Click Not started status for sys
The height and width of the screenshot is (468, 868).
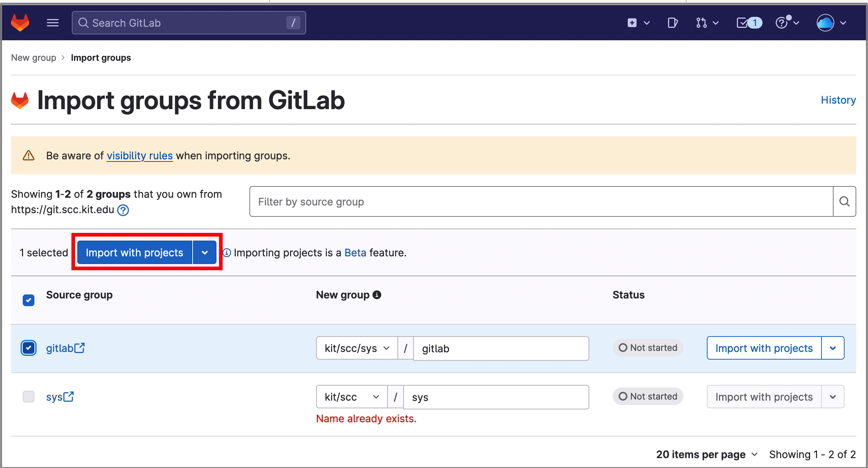[x=648, y=396]
